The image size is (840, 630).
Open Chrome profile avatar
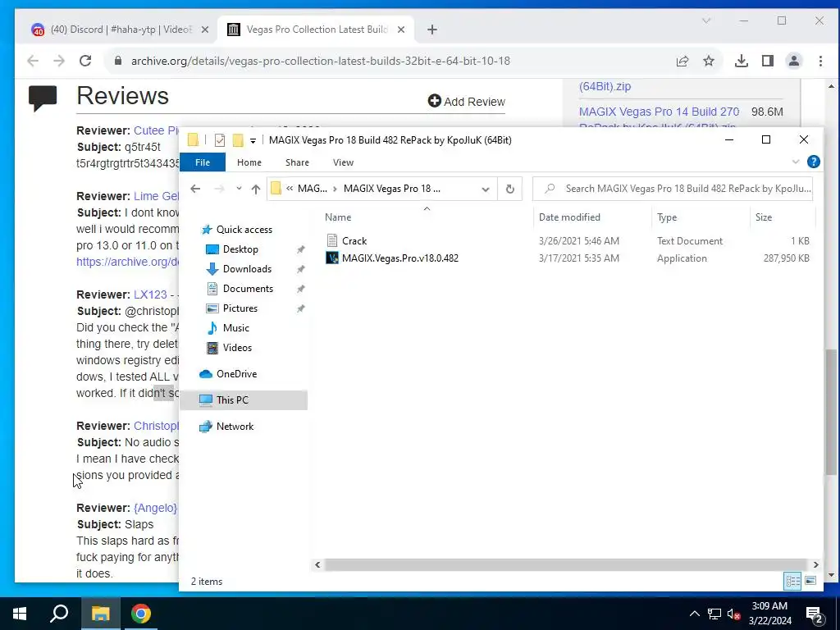pyautogui.click(x=794, y=61)
